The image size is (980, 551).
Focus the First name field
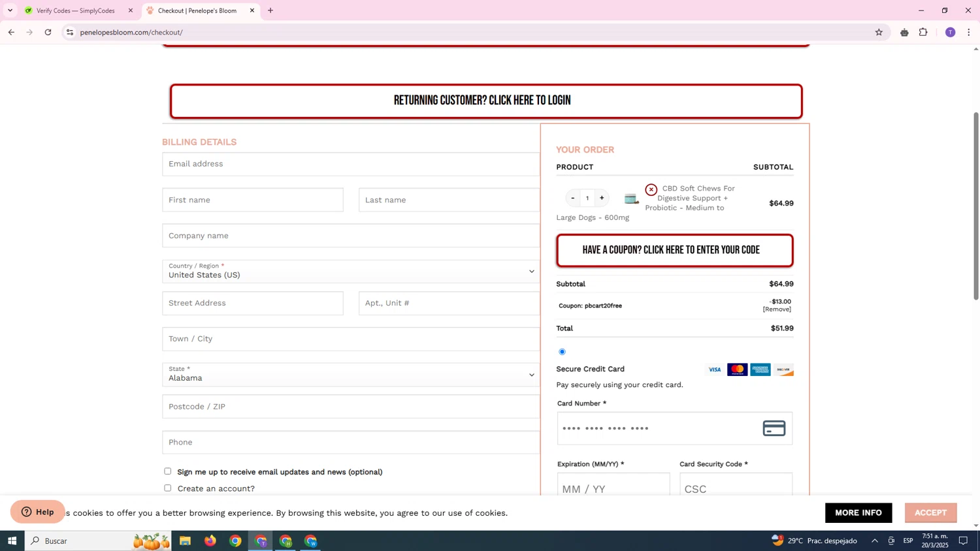coord(253,200)
